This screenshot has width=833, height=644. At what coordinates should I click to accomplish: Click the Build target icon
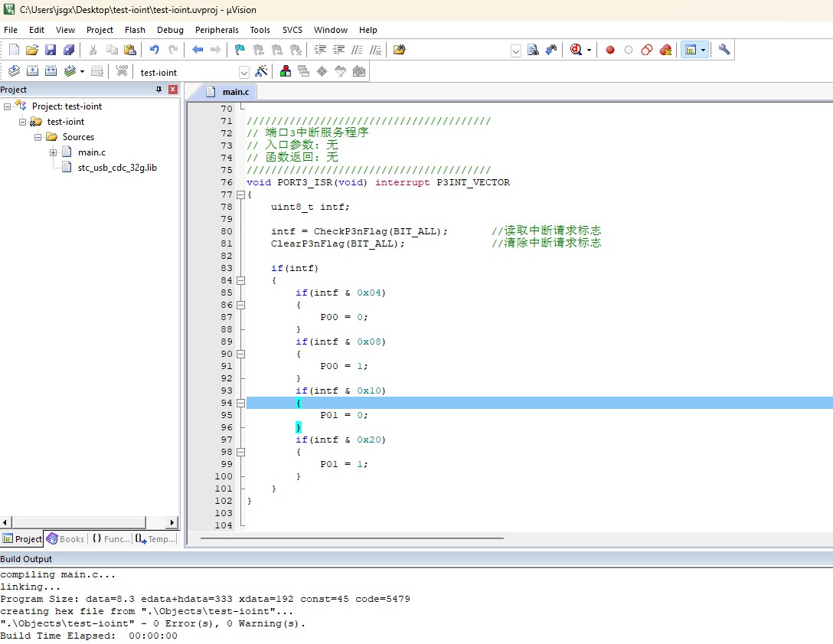click(32, 71)
